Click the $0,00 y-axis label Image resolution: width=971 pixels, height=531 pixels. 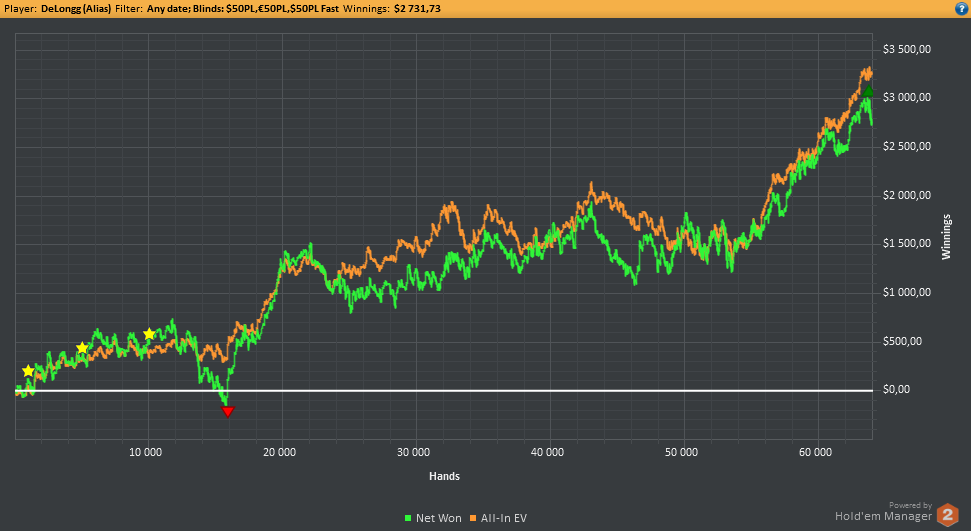pyautogui.click(x=896, y=390)
